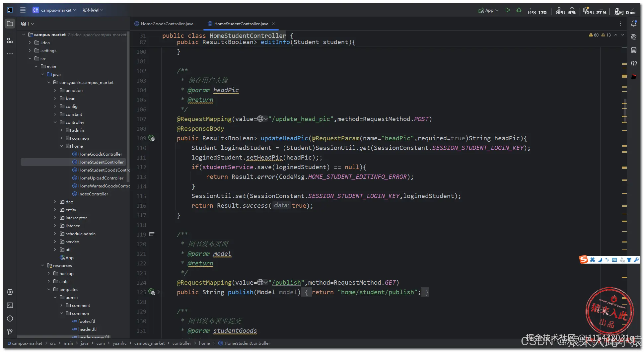The image size is (644, 352).
Task: Debug the App configuration
Action: 519,10
